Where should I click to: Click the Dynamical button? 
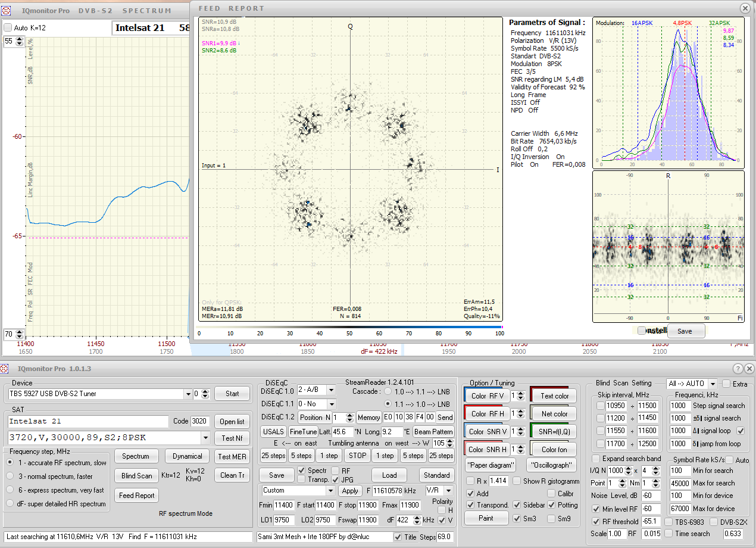pos(188,456)
